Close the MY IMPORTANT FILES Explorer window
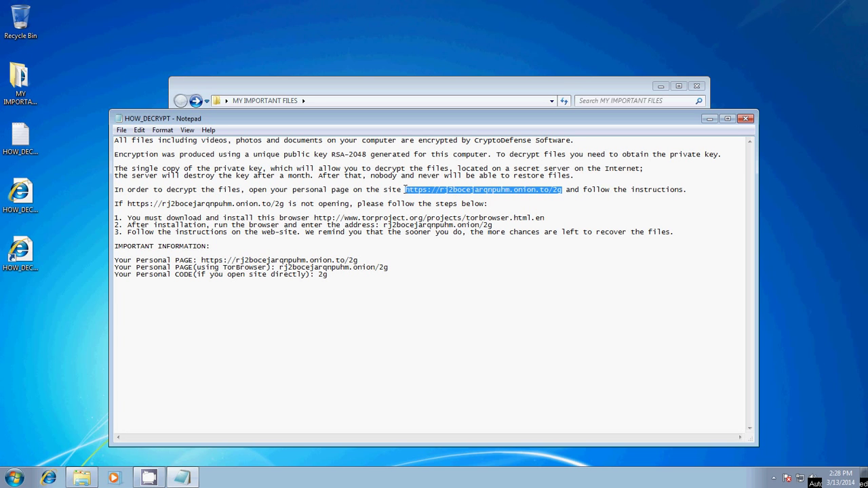Viewport: 868px width, 488px height. click(x=696, y=86)
